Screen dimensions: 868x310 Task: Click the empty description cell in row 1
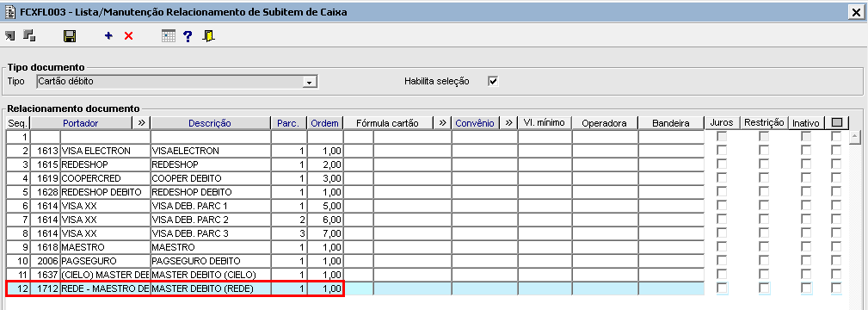click(211, 136)
